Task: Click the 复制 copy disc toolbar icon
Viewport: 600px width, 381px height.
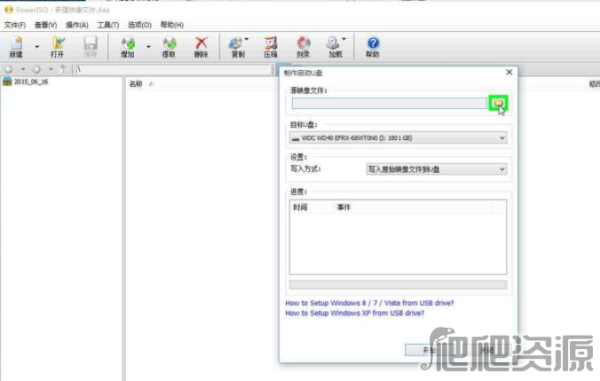Action: tap(237, 47)
